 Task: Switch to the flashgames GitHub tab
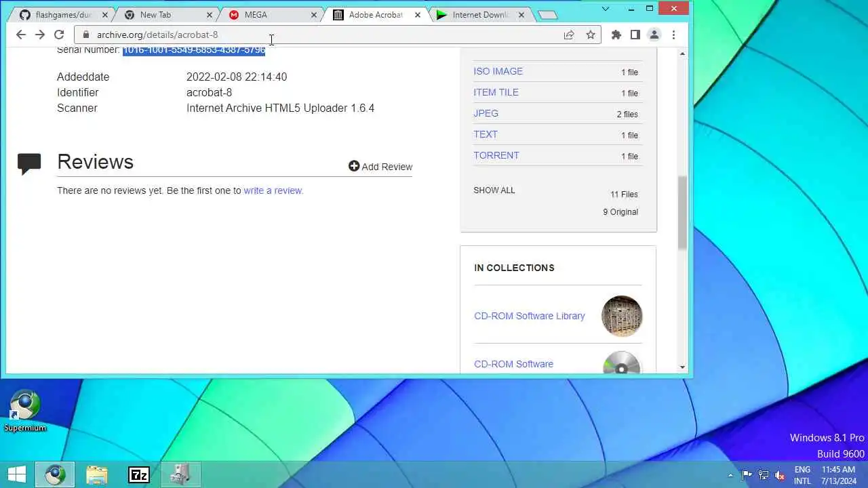[x=62, y=15]
